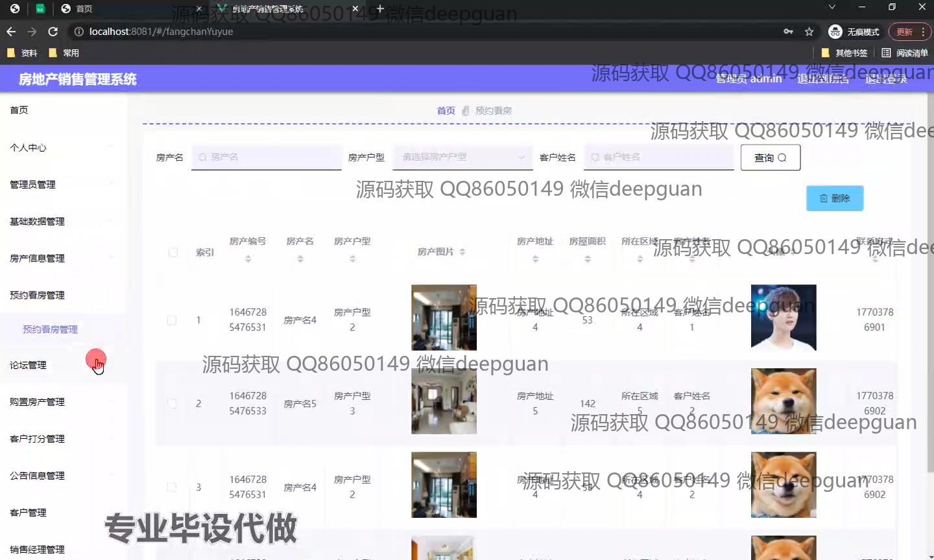Sort by the 房产图片 column arrows
The image size is (934, 560).
tap(462, 251)
